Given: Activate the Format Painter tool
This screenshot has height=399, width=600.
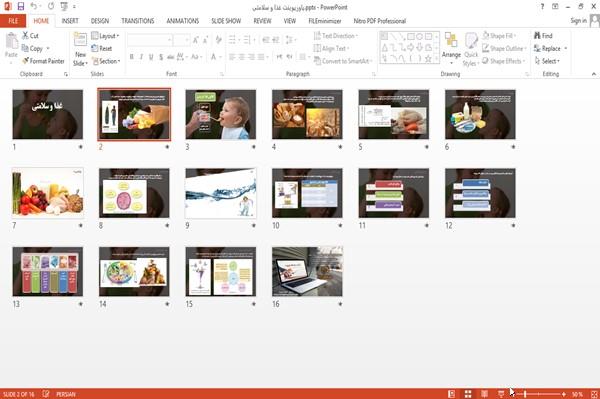Looking at the screenshot, I should (43, 61).
